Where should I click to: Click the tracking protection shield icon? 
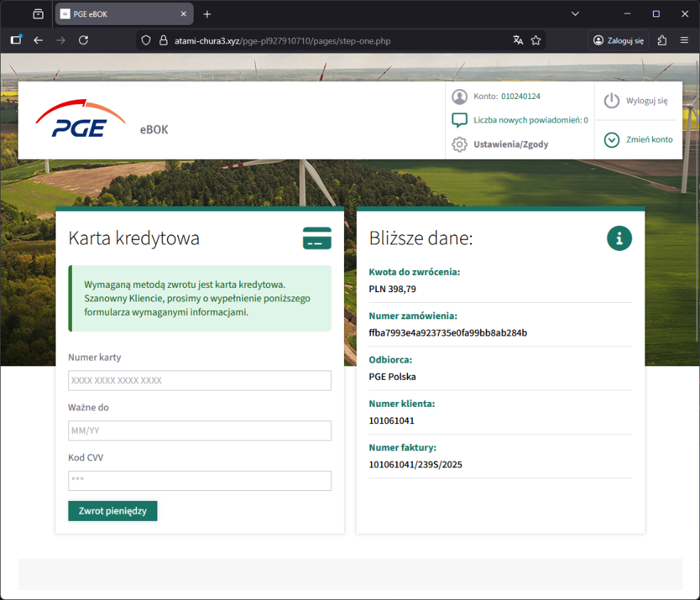pyautogui.click(x=146, y=41)
